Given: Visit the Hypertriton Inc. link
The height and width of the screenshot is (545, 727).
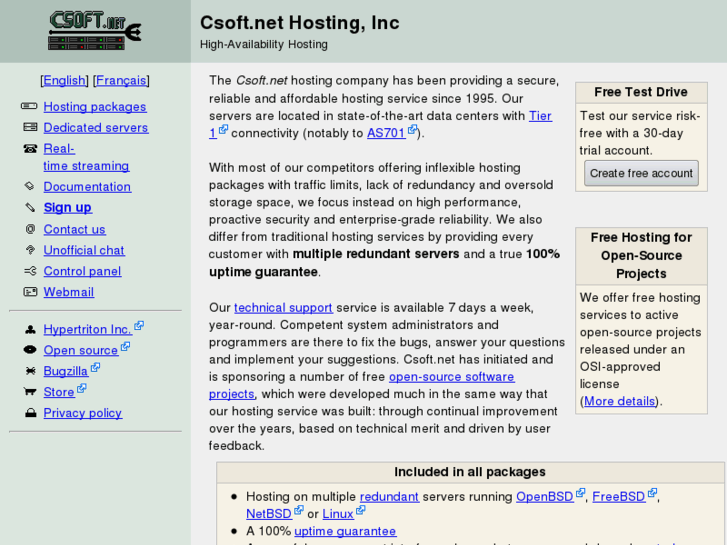Looking at the screenshot, I should (88, 329).
